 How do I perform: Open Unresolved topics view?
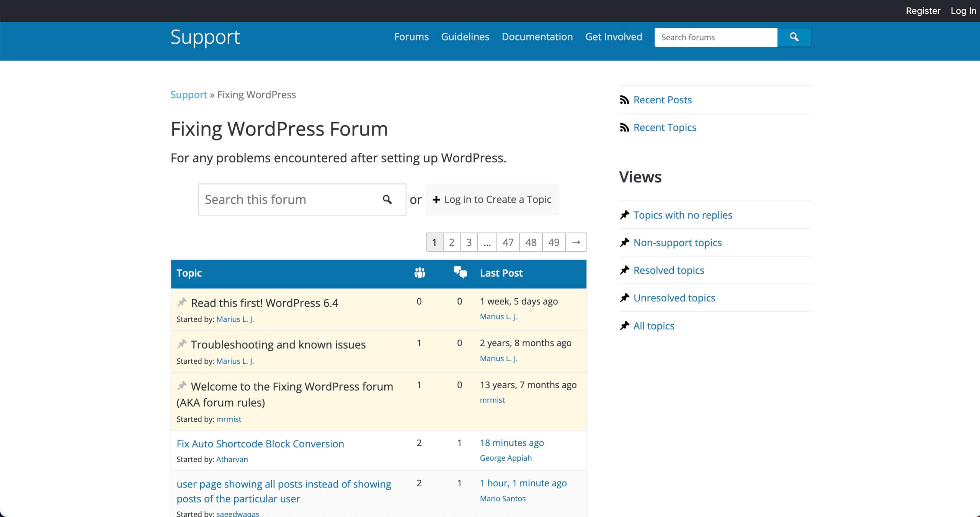point(674,298)
